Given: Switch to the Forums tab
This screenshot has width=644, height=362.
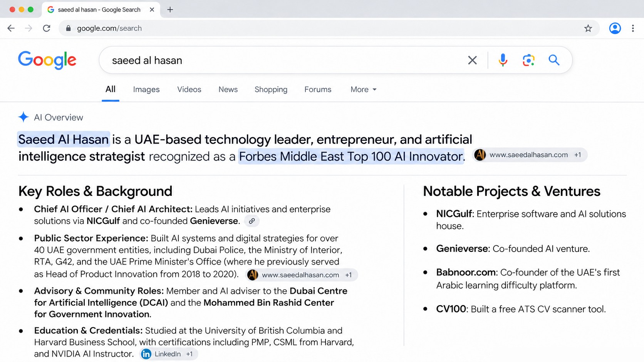Looking at the screenshot, I should click(x=318, y=89).
